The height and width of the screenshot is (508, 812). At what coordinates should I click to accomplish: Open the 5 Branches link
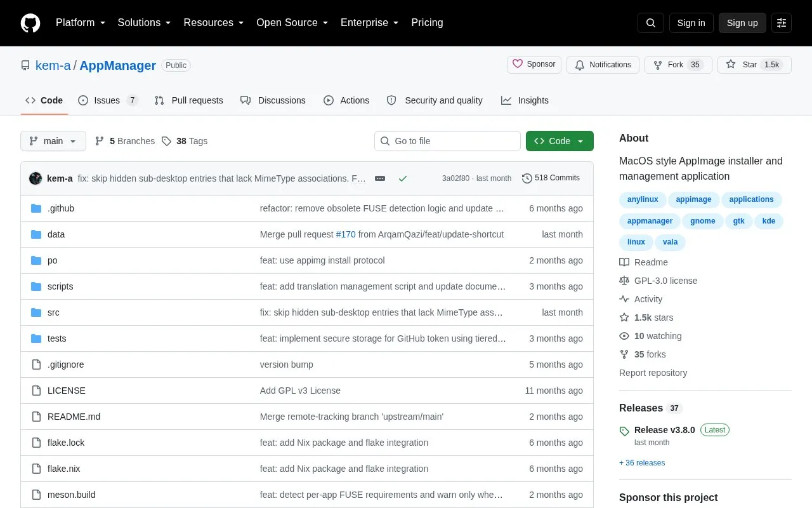[125, 141]
